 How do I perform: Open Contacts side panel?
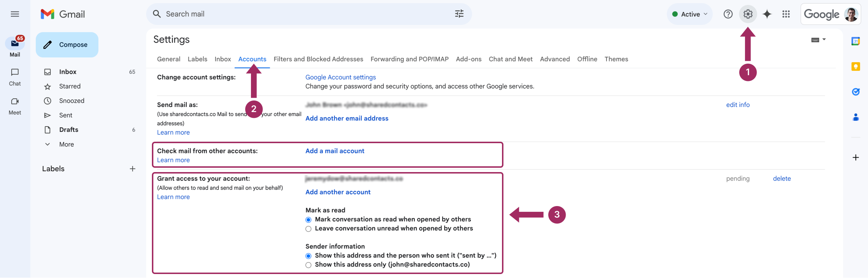[x=856, y=117]
